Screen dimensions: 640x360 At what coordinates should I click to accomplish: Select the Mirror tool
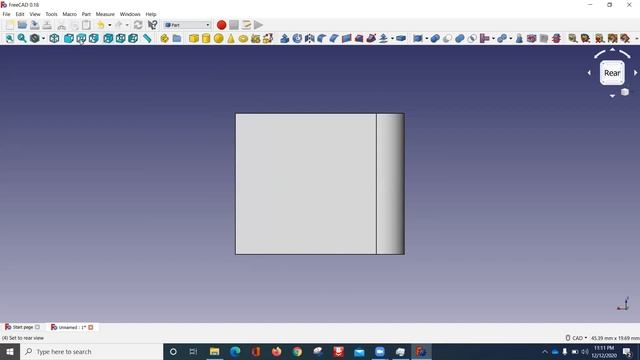pos(310,38)
